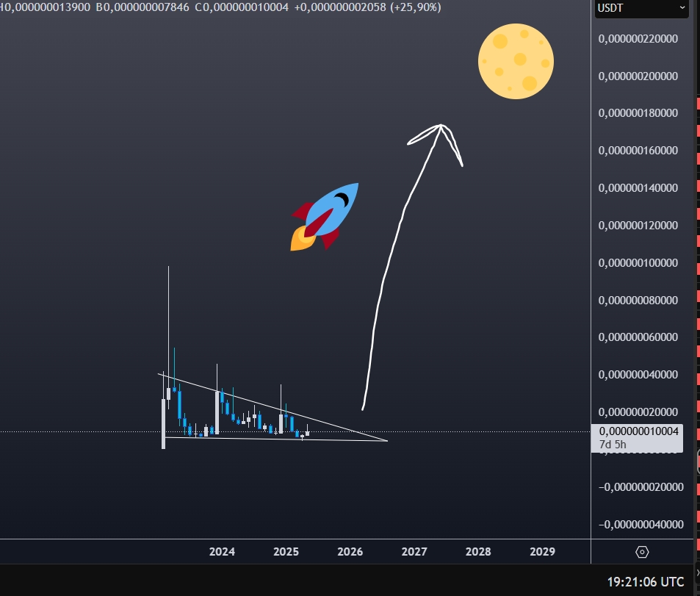The image size is (700, 596).
Task: Click the current price label 0,000000010004
Action: (x=638, y=431)
